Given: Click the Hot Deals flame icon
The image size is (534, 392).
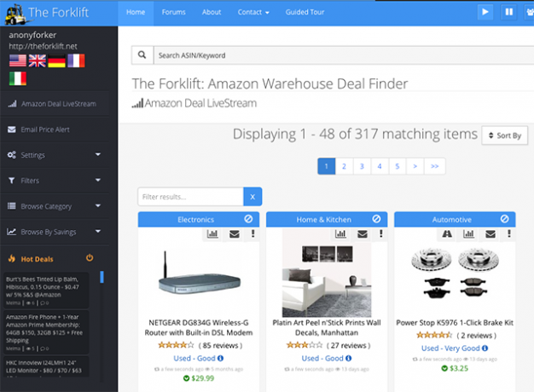Looking at the screenshot, I should point(12,258).
